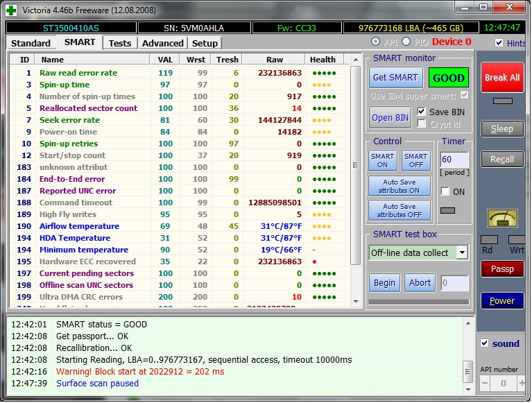Click the analog gauge meter icon

point(502,218)
